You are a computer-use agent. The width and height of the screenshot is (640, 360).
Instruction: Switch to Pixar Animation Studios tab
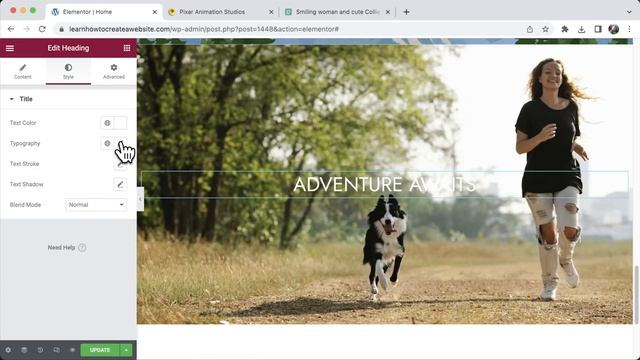[x=221, y=12]
